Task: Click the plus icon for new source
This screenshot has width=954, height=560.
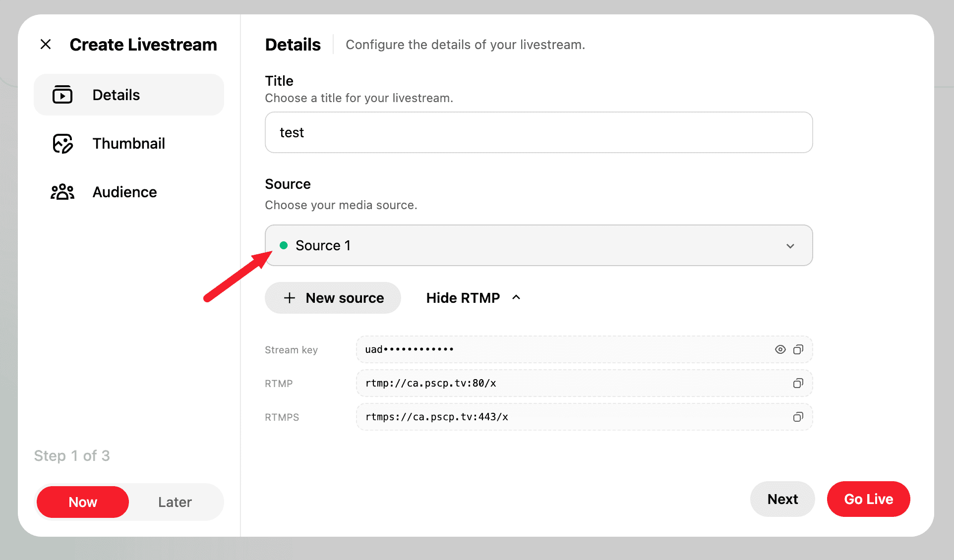Action: (x=290, y=298)
